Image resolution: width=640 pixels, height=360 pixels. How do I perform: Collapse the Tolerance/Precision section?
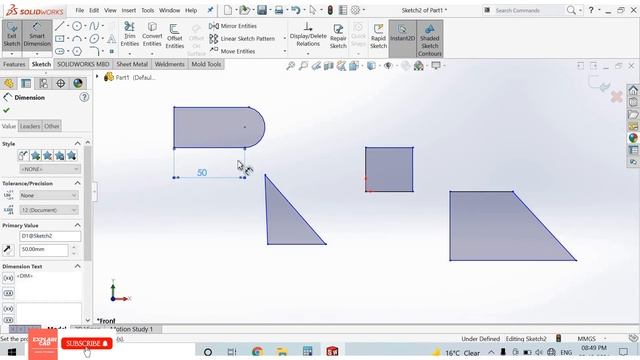coord(77,183)
